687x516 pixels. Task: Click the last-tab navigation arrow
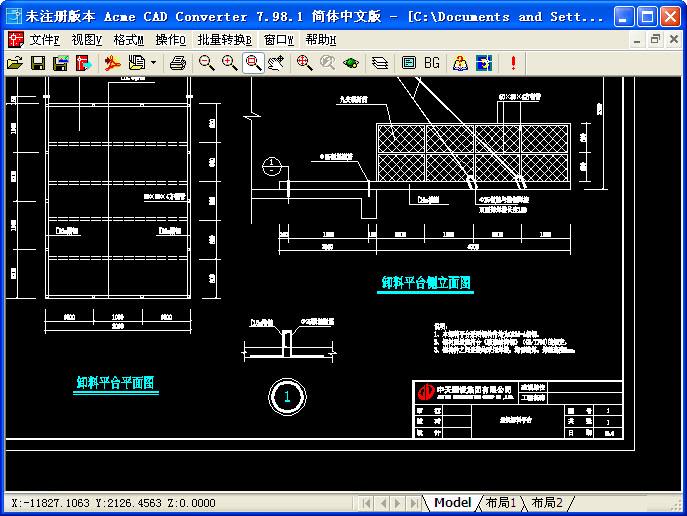[413, 503]
